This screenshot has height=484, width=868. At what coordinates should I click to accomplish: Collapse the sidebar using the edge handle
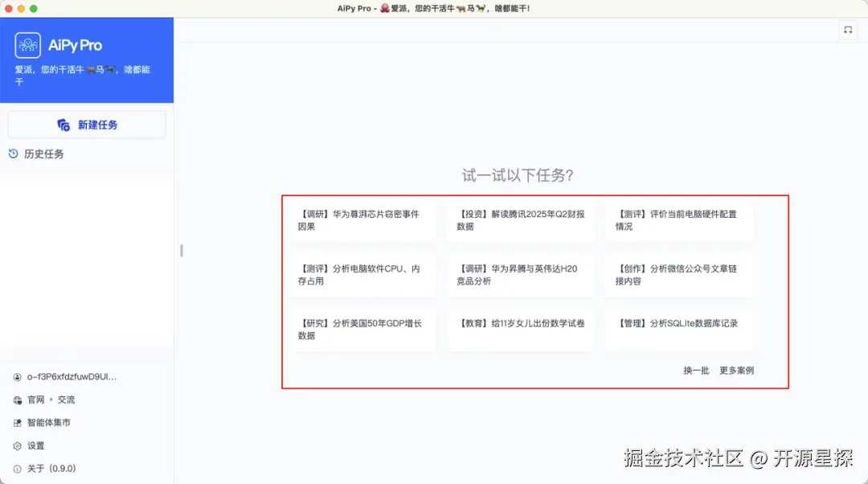181,250
